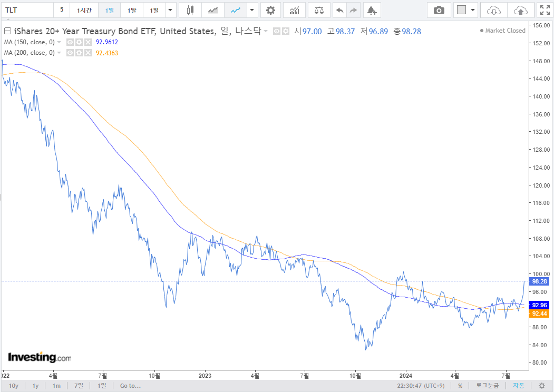Undo last chart action
The width and height of the screenshot is (554, 392).
339,10
